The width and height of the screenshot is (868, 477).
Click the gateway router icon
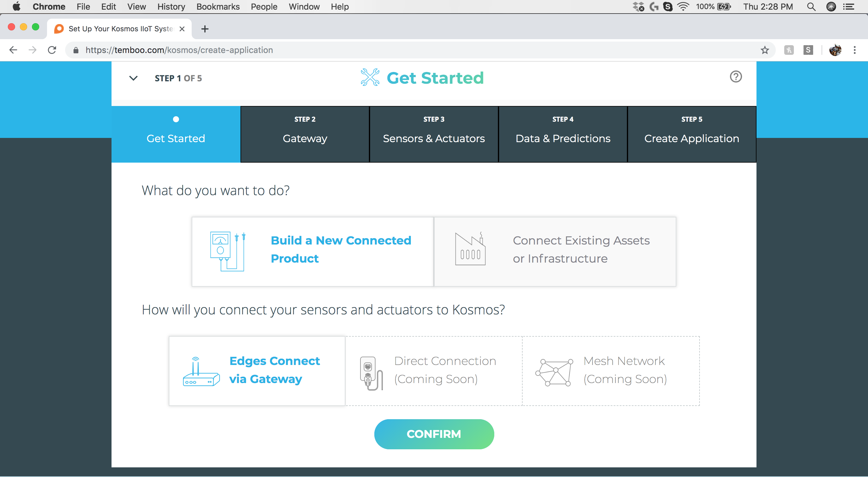click(x=201, y=372)
